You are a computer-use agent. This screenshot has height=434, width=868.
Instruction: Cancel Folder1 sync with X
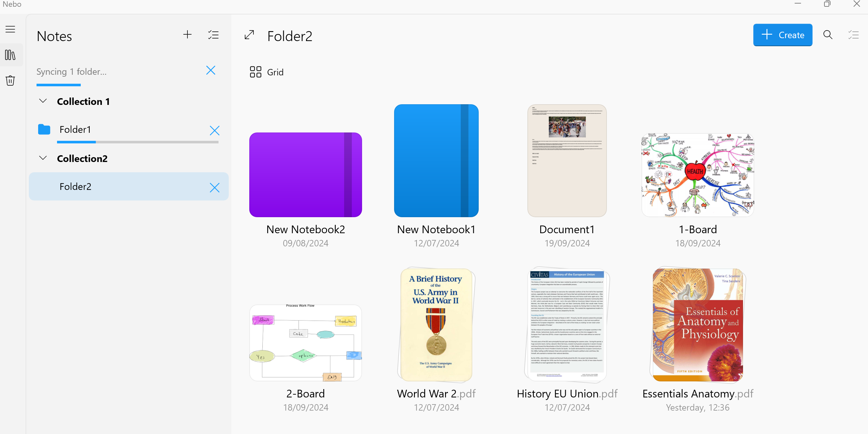(x=215, y=131)
